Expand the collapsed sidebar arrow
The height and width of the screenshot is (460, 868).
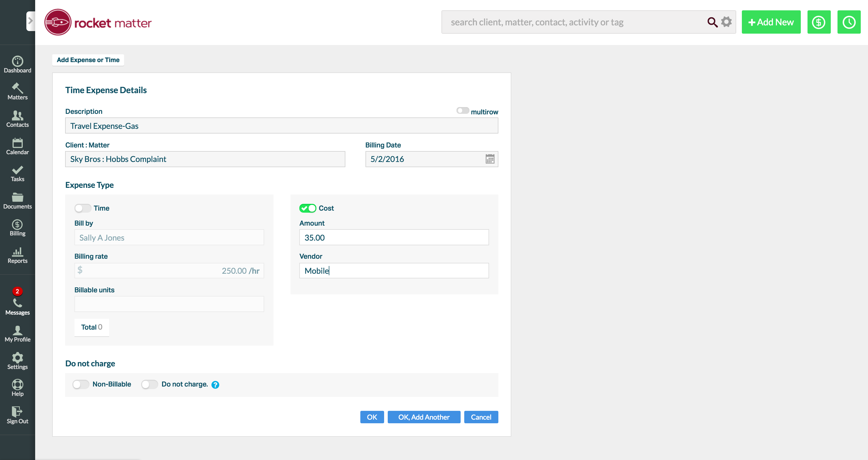pyautogui.click(x=30, y=21)
